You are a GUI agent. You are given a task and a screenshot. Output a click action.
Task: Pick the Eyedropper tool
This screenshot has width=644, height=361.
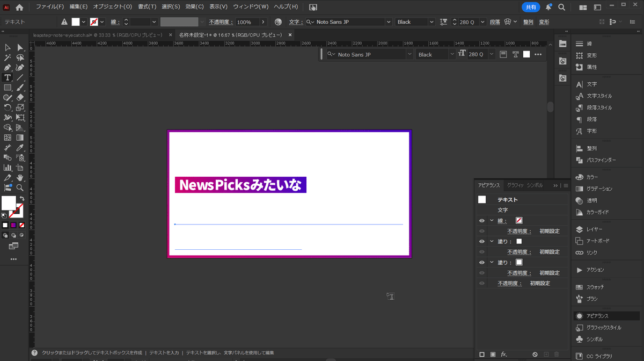tap(20, 147)
